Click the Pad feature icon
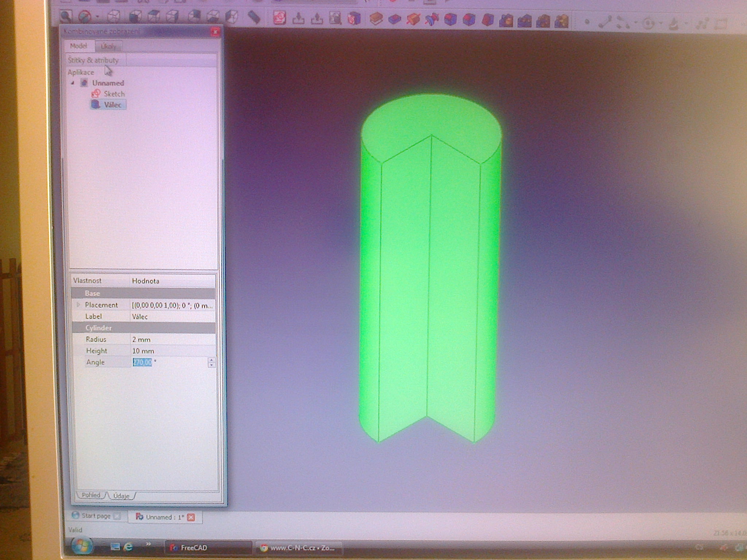Screen dimensions: 747x560 pos(376,19)
